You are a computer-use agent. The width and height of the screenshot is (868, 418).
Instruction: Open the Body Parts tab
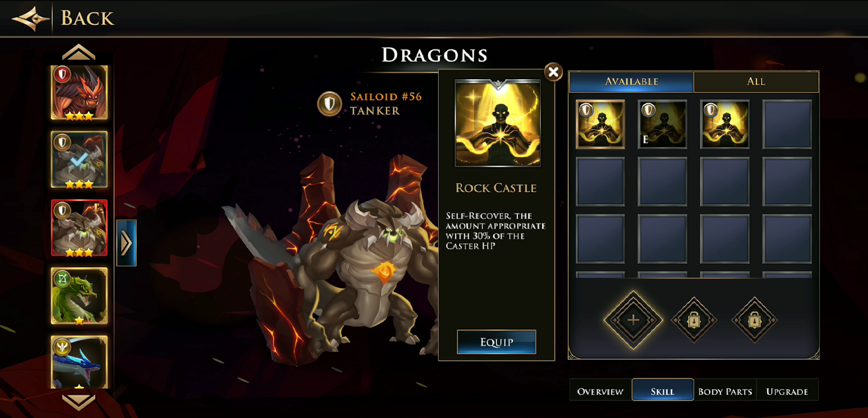coord(725,391)
